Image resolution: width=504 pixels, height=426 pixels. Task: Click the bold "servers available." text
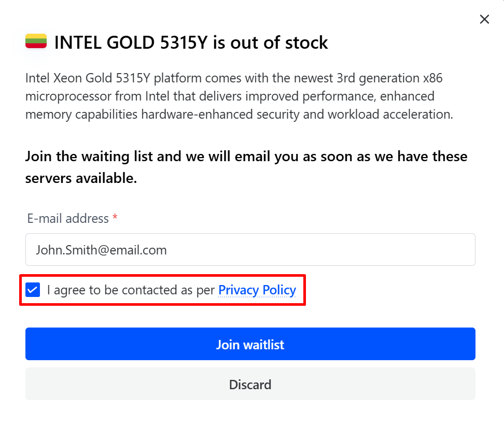(x=81, y=179)
